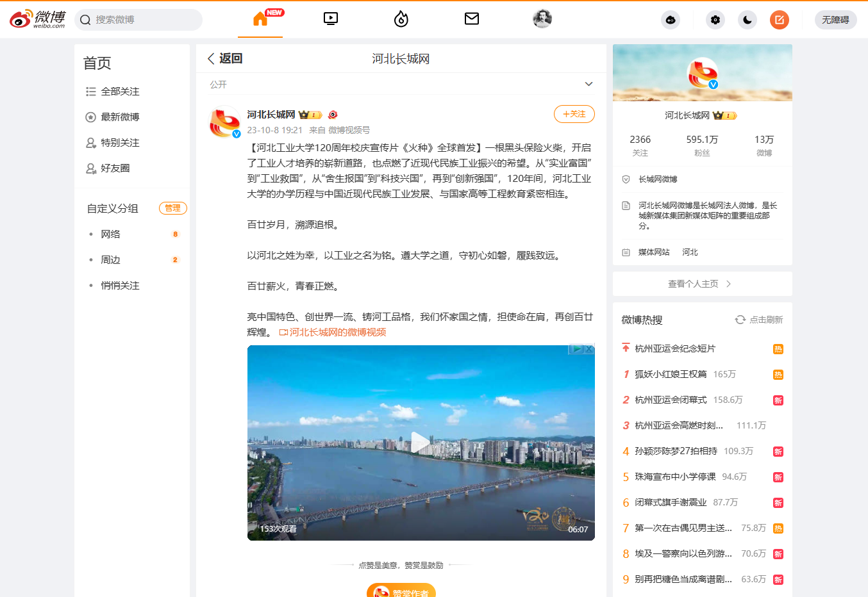This screenshot has width=868, height=597.
Task: Open hot topic 杭州亚运会高燃时刻
Action: coord(679,425)
